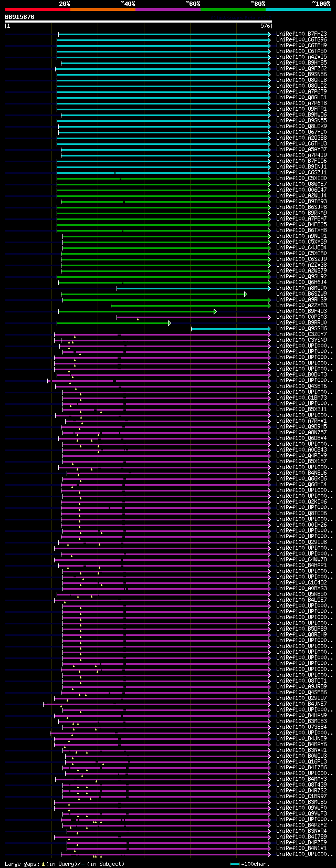Open hit UniRef100_Q16PL3

(301, 761)
